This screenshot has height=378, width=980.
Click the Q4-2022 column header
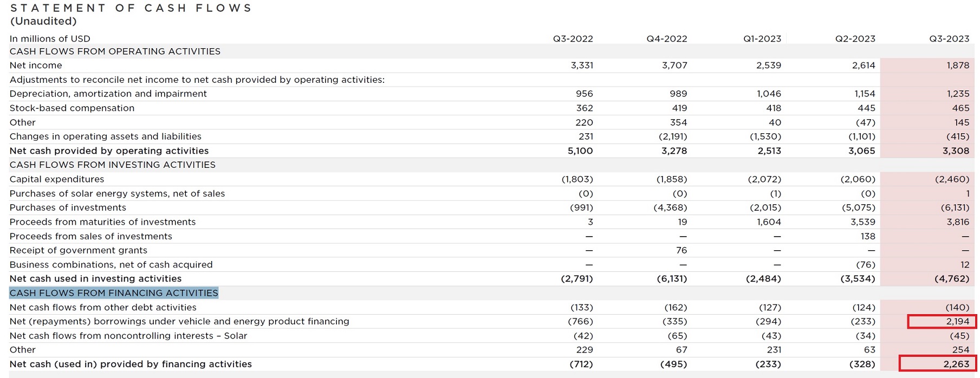(666, 38)
